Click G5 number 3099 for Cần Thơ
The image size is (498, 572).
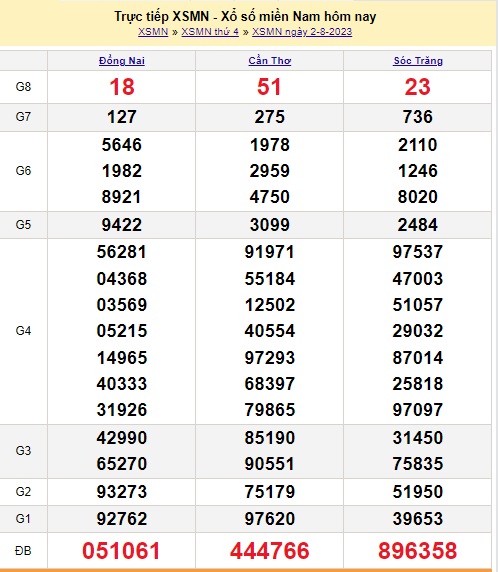pos(270,225)
